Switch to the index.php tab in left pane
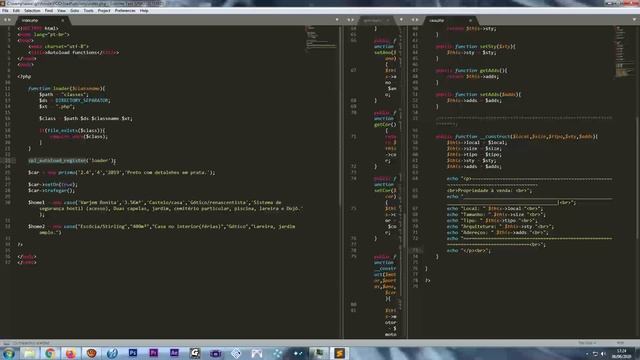 [41, 20]
